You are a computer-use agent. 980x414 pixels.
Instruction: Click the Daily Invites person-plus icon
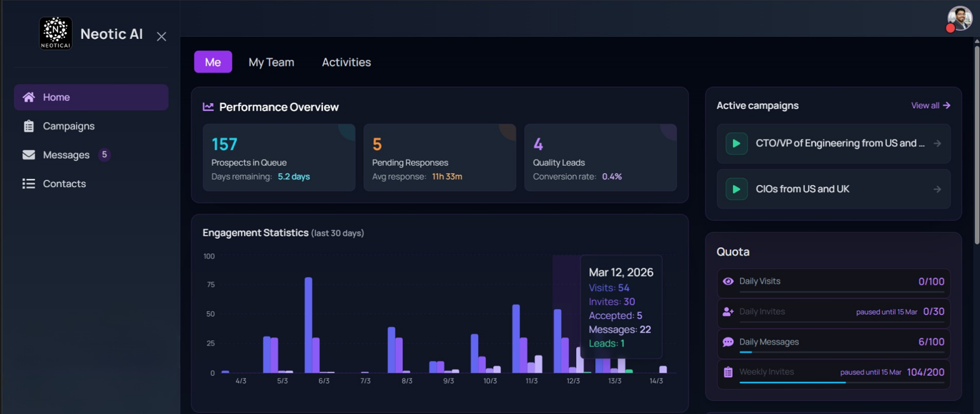pyautogui.click(x=728, y=311)
